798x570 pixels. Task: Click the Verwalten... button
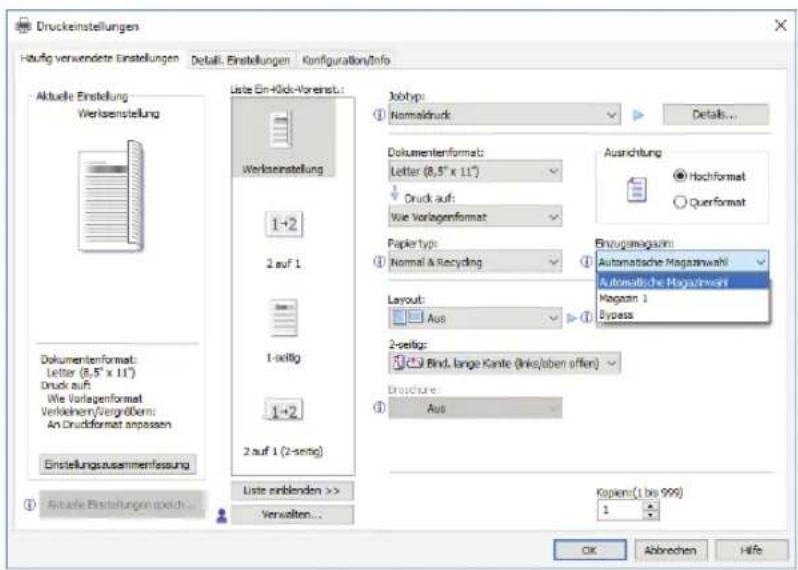click(x=292, y=515)
